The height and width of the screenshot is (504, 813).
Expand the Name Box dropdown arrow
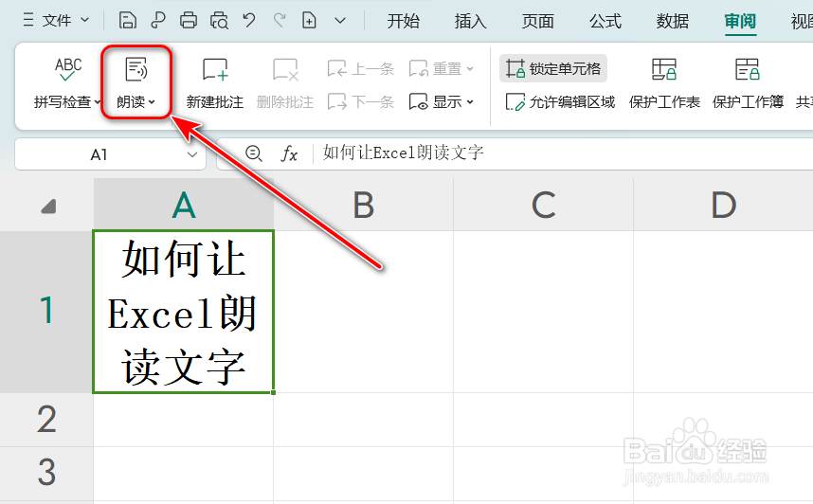click(x=192, y=154)
